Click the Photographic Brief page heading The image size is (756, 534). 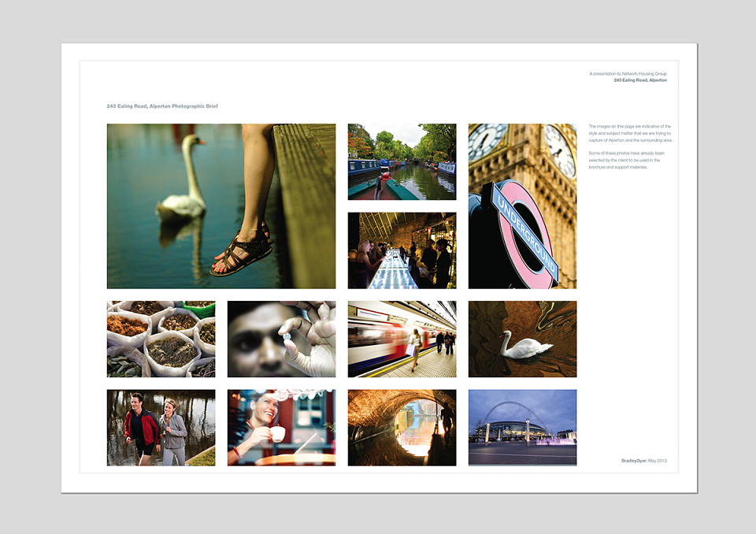(162, 106)
